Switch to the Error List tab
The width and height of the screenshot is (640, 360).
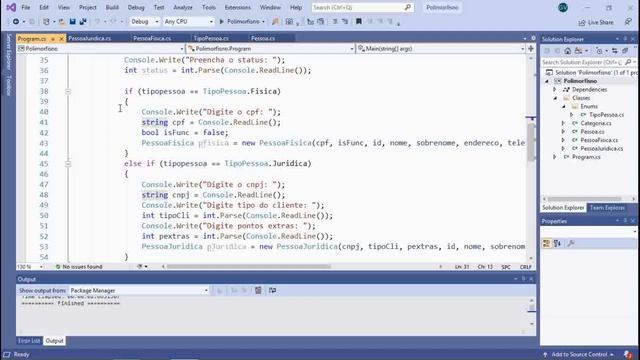[29, 341]
